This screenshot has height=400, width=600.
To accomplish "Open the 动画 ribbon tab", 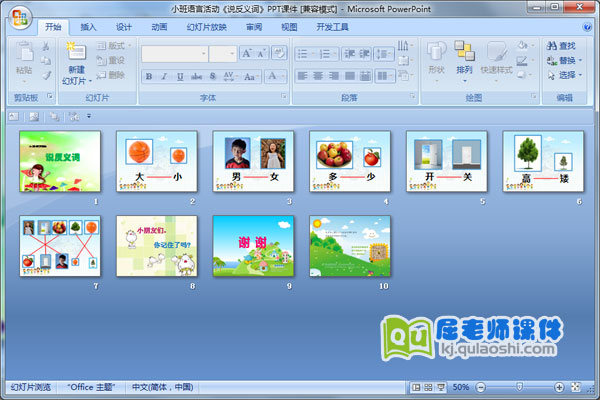I will tap(159, 27).
